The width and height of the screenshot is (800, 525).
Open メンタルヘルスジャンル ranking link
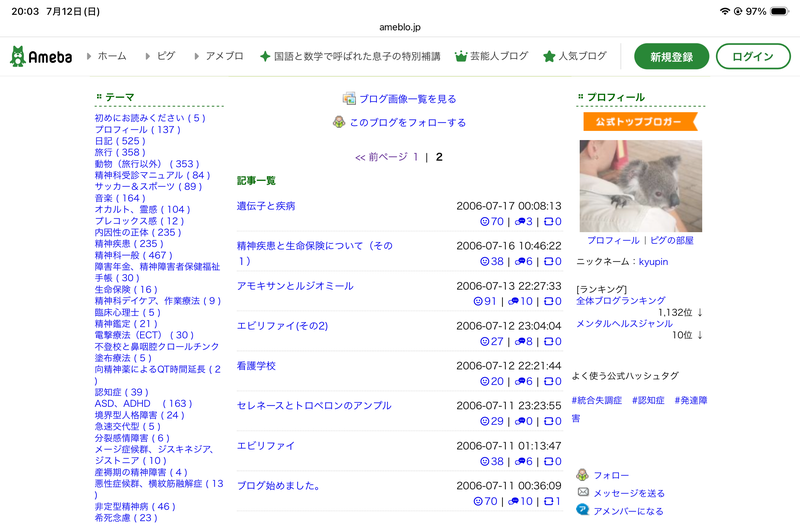pos(624,323)
